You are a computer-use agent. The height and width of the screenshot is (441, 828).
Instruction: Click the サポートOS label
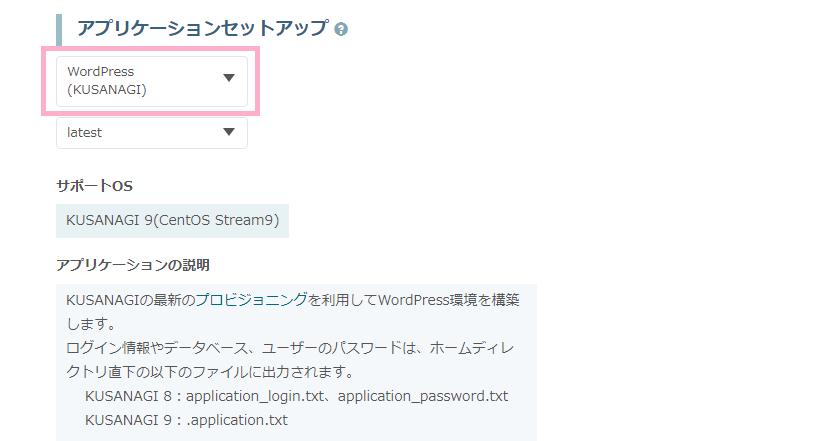(x=94, y=186)
